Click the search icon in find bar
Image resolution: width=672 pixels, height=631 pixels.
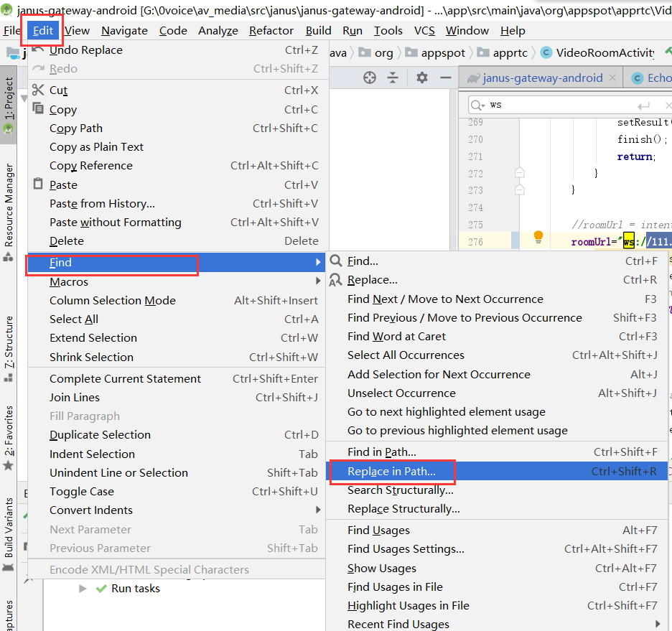477,105
